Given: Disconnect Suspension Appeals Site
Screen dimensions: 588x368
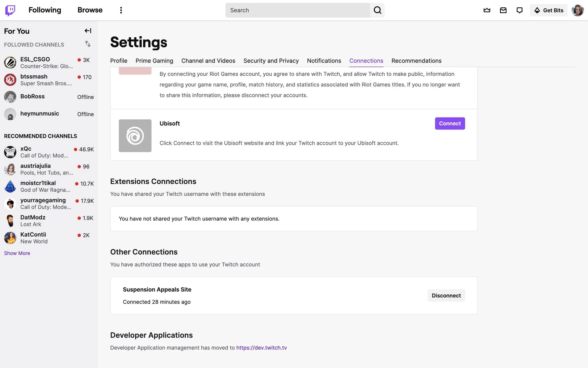Looking at the screenshot, I should pos(446,296).
